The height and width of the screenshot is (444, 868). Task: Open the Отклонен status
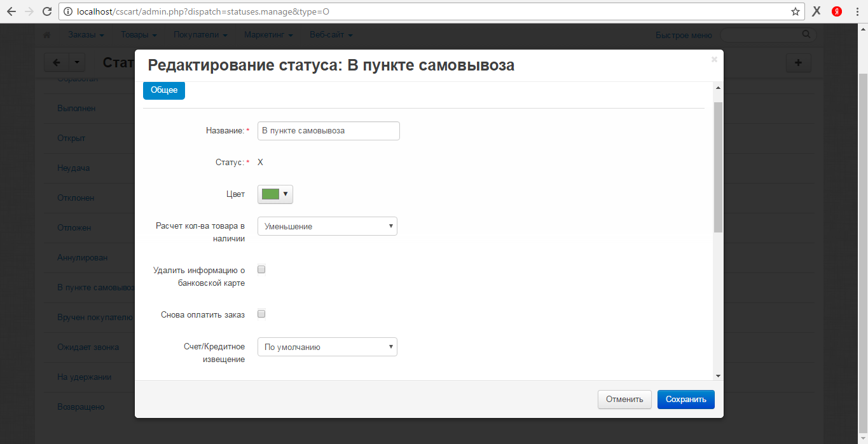76,198
